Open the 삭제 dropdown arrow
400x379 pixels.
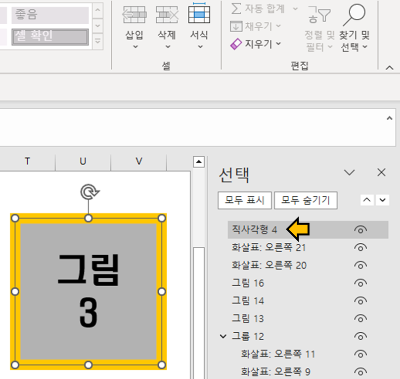pos(168,47)
